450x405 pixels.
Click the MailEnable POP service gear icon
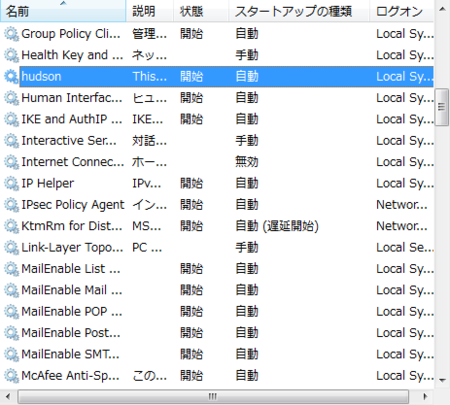click(11, 311)
